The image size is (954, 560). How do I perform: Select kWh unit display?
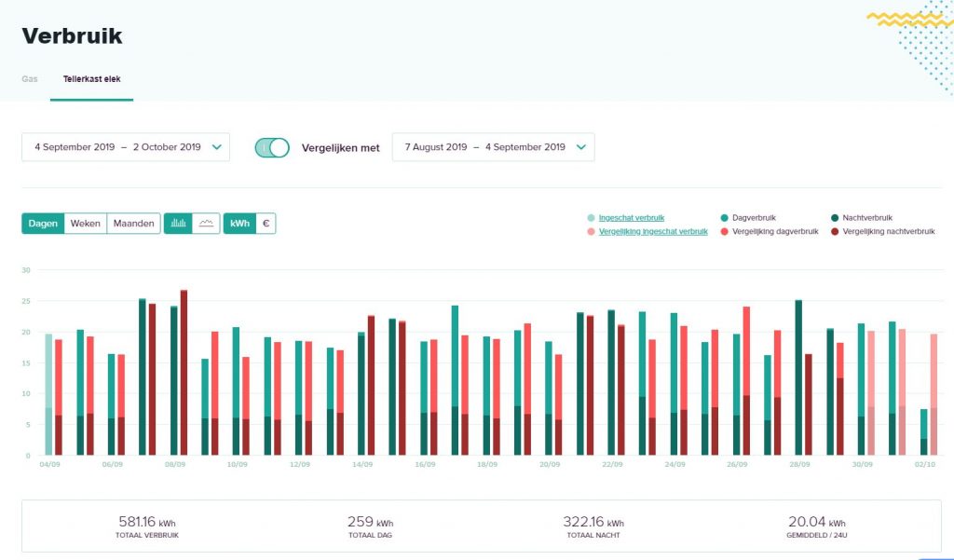pos(239,224)
